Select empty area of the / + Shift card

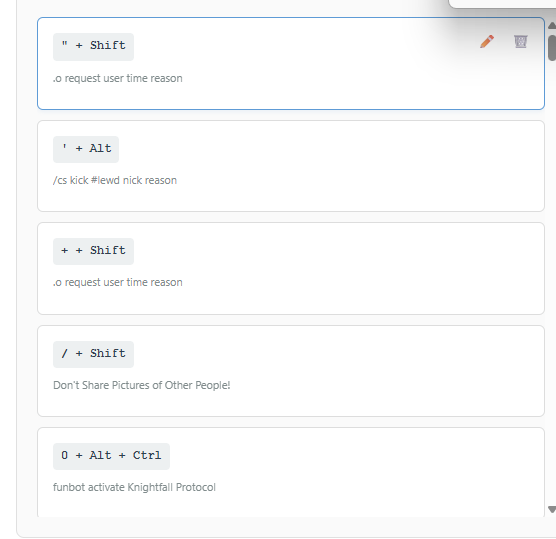355,371
